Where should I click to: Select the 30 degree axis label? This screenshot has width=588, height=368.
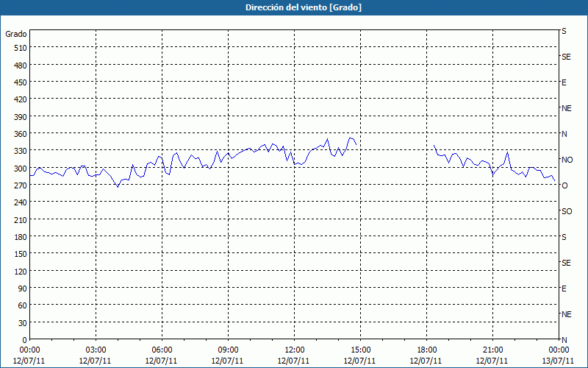[x=23, y=323]
